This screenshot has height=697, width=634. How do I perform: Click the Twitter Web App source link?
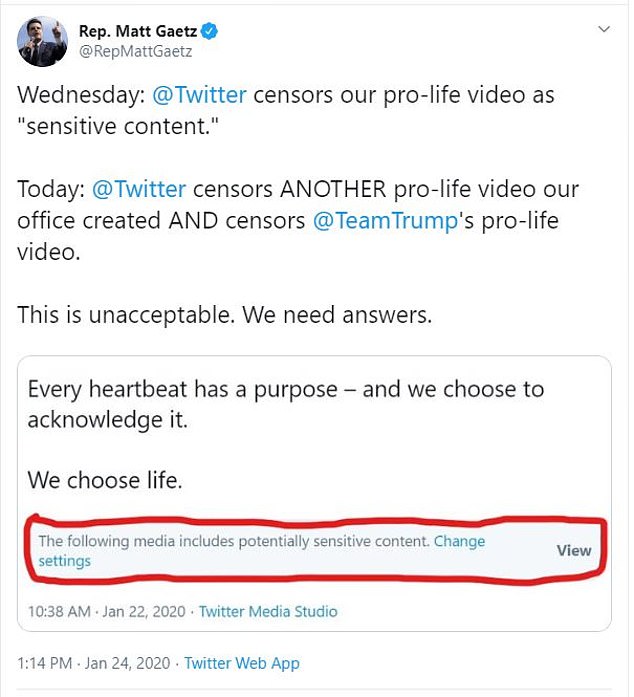(241, 663)
